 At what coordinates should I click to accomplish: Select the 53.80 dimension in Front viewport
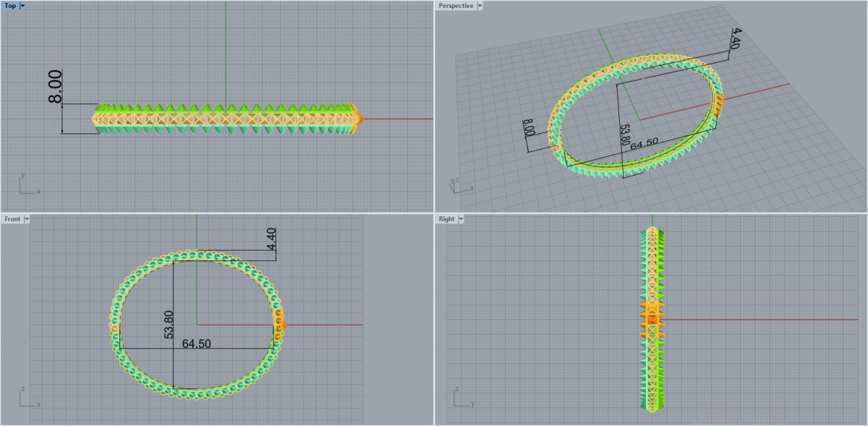click(x=169, y=325)
